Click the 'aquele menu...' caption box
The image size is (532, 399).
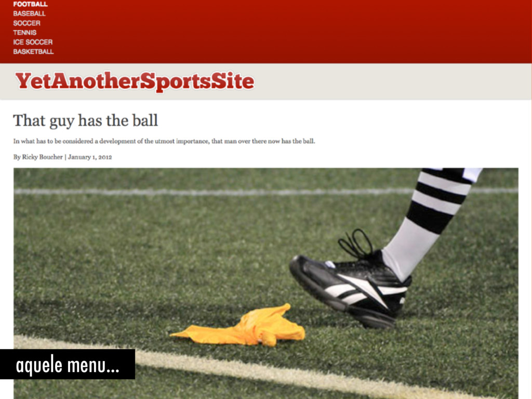click(68, 364)
